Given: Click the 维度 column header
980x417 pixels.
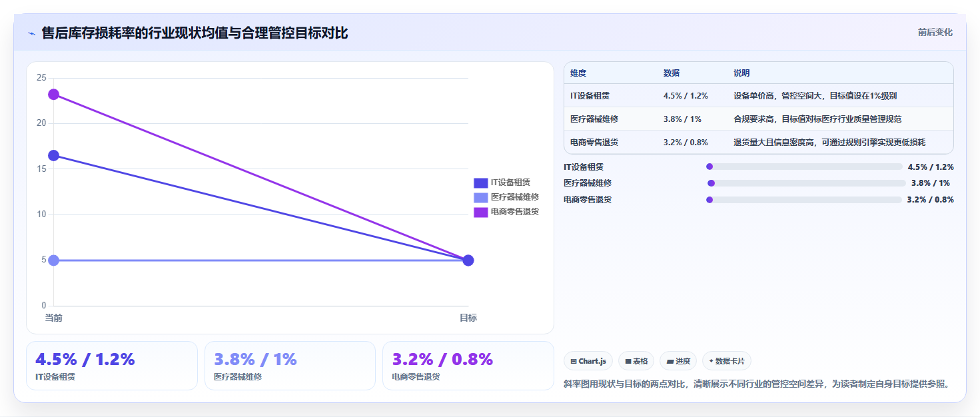Looking at the screenshot, I should pyautogui.click(x=578, y=73).
